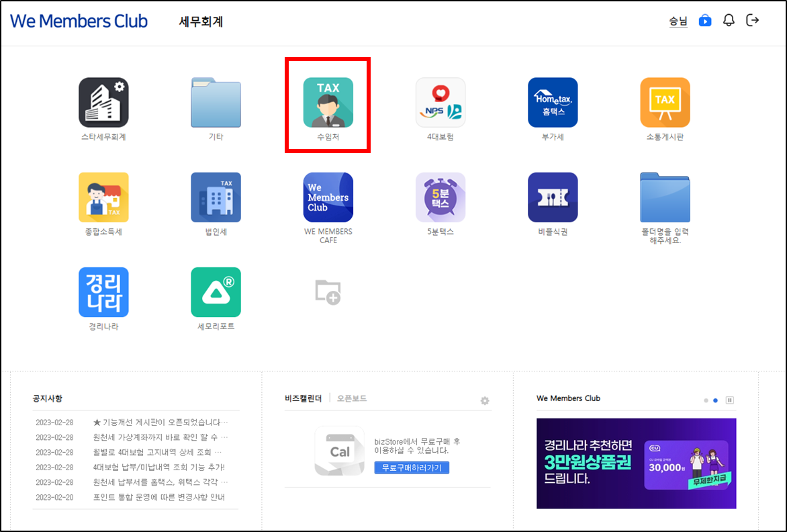This screenshot has height=532, width=787.
Task: Launch the 종합소득세 app icon
Action: [x=103, y=197]
